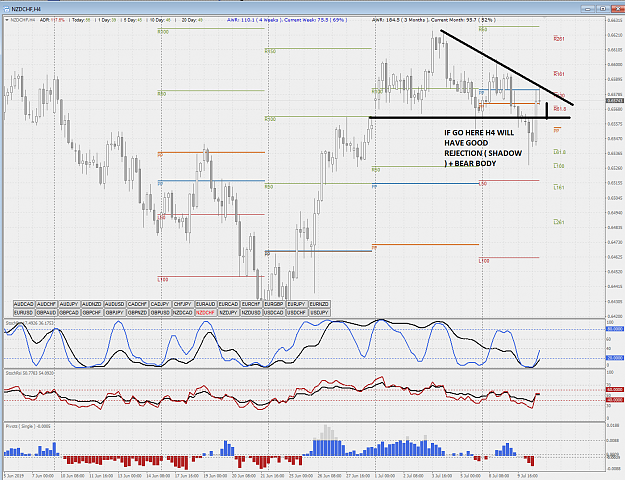Expand the triangle beside NZDCHF,H4 chart label

6,20
